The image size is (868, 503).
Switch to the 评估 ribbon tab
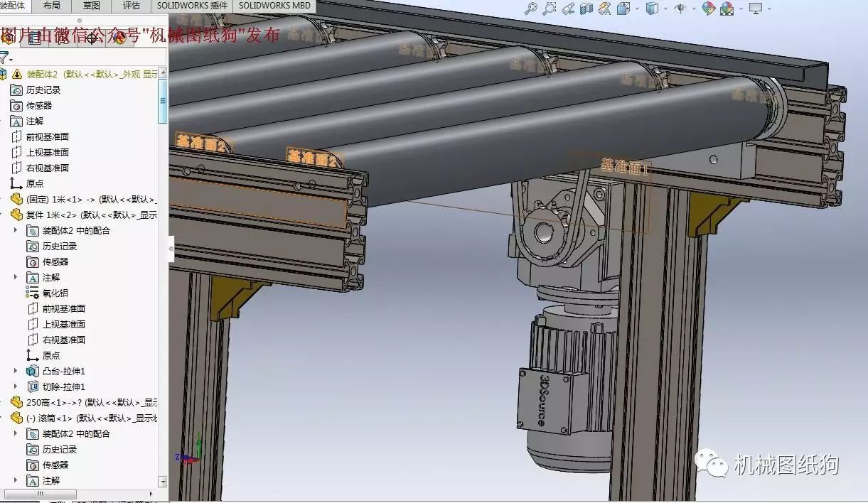(x=132, y=6)
